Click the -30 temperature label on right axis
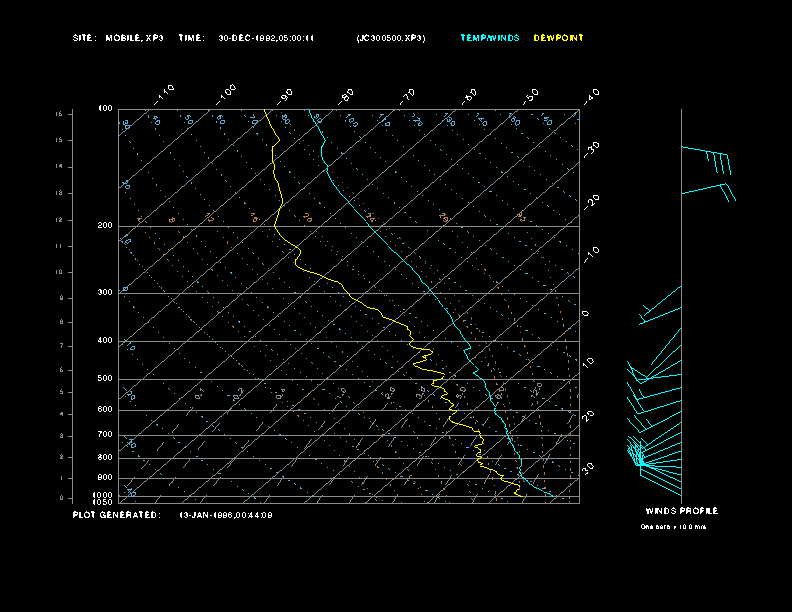 (x=592, y=149)
